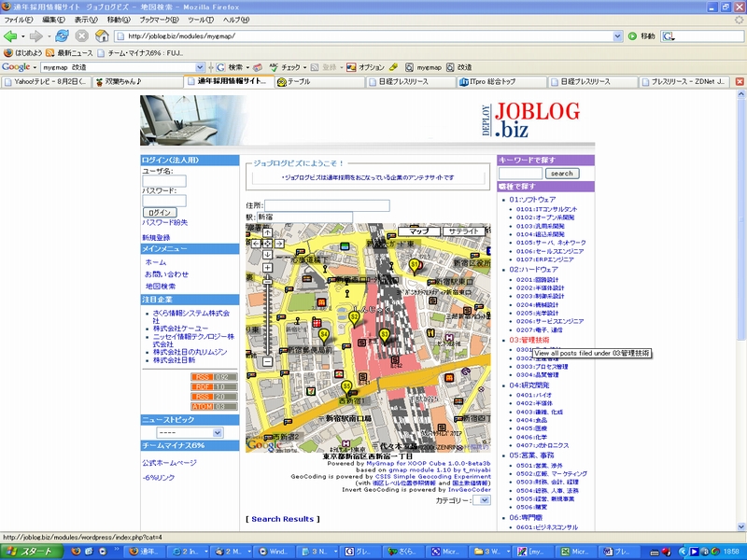Zoom in the map with the plus button
Image resolution: width=747 pixels, height=560 pixels.
point(267,268)
